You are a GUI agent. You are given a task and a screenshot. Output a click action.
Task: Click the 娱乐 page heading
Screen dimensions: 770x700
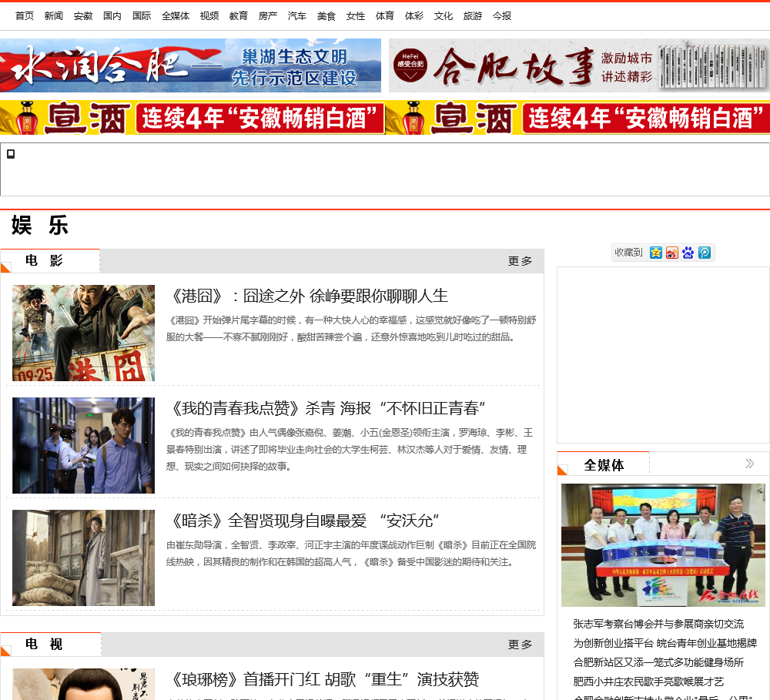[40, 226]
